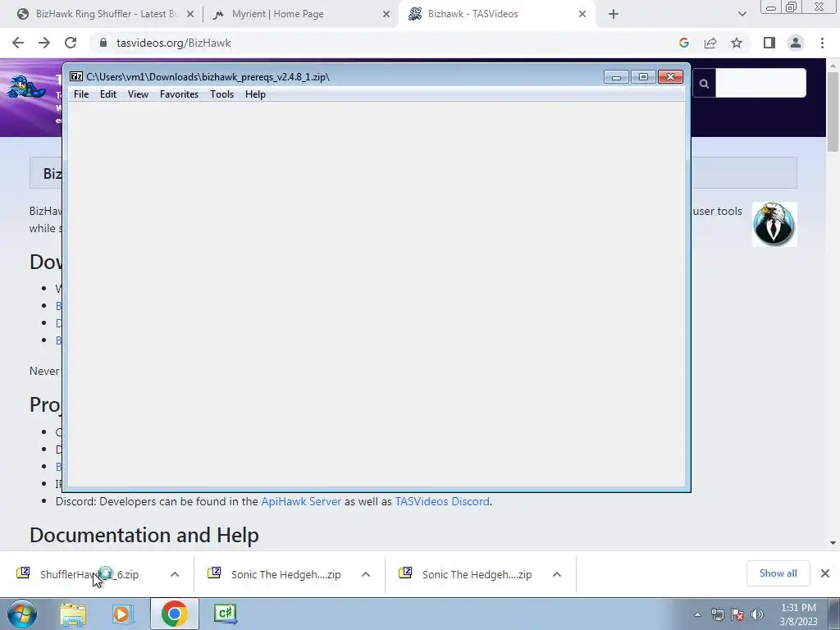The image size is (840, 630).
Task: Open ShufflerHawk zip download
Action: click(89, 574)
